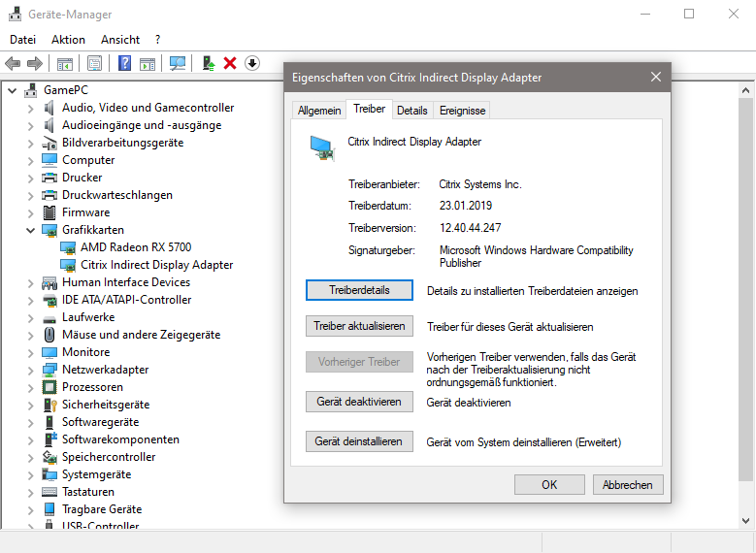Click Gerät deinstallieren button
This screenshot has height=553, width=756.
point(359,441)
